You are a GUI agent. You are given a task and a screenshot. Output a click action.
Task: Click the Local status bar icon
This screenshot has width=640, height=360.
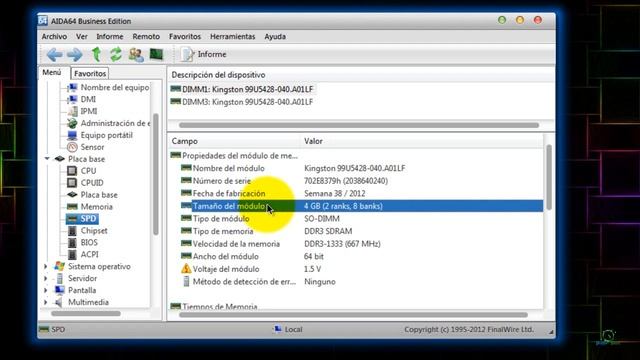click(278, 329)
